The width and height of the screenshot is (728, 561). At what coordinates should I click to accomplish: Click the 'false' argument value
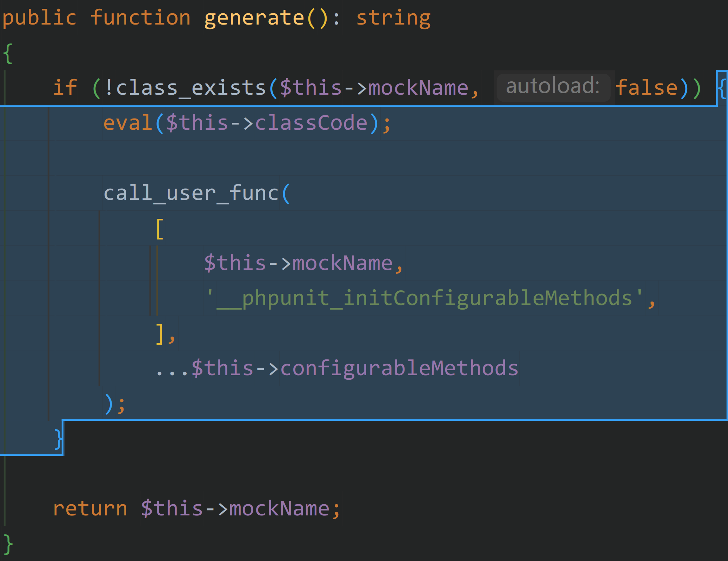[647, 88]
